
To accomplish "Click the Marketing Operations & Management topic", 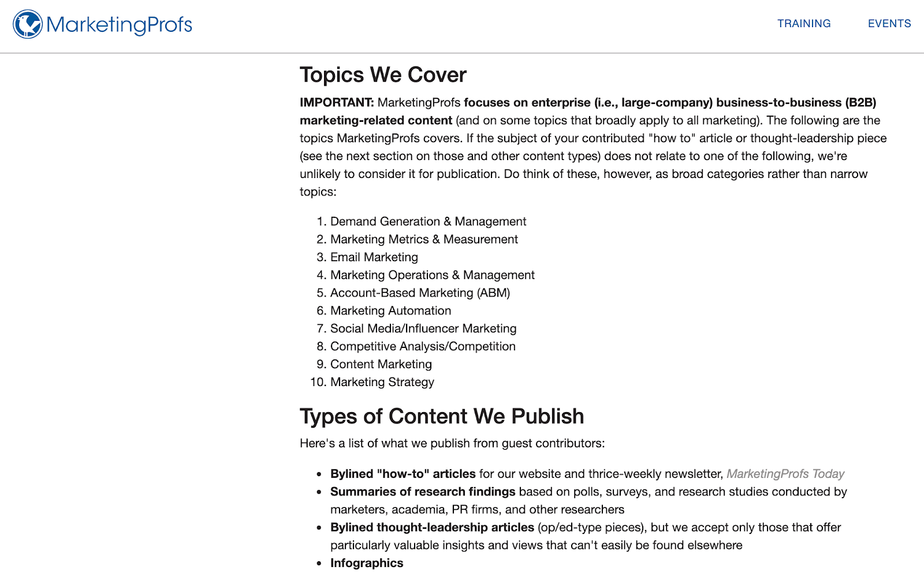I will (432, 275).
